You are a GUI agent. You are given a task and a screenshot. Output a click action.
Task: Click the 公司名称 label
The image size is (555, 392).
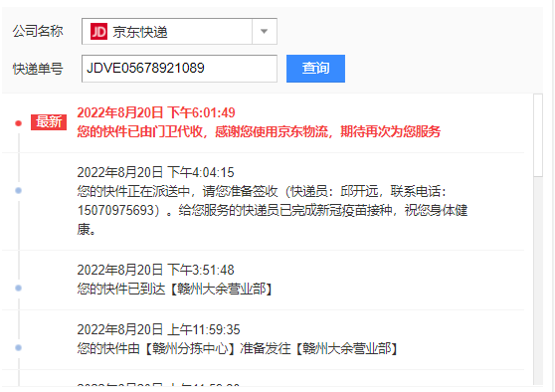(x=38, y=31)
